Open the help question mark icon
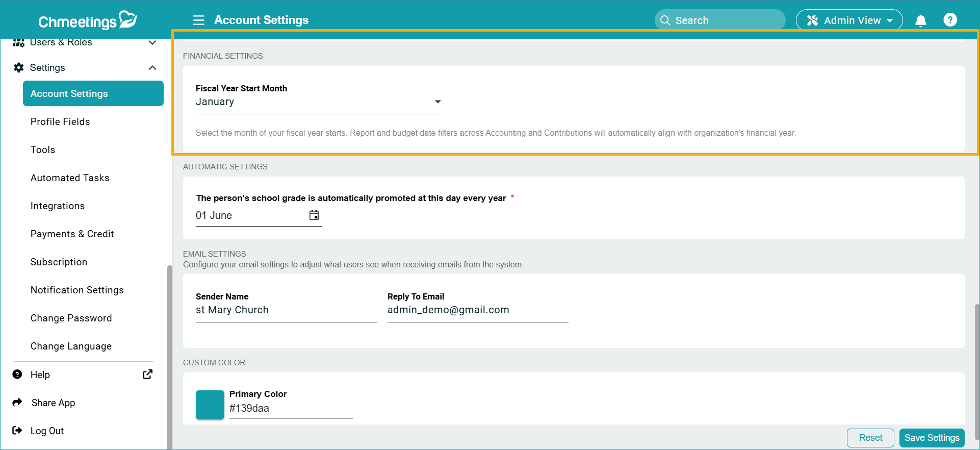Viewport: 980px width, 450px height. point(950,20)
